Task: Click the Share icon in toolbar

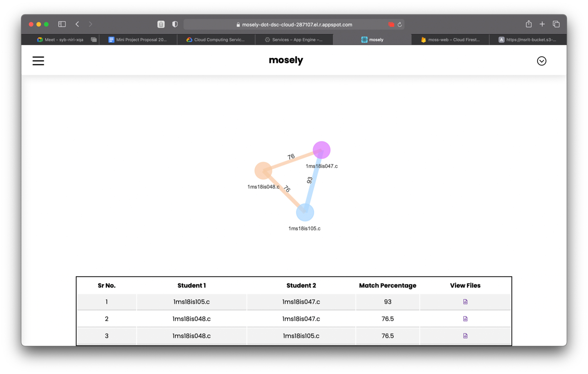Action: [529, 24]
